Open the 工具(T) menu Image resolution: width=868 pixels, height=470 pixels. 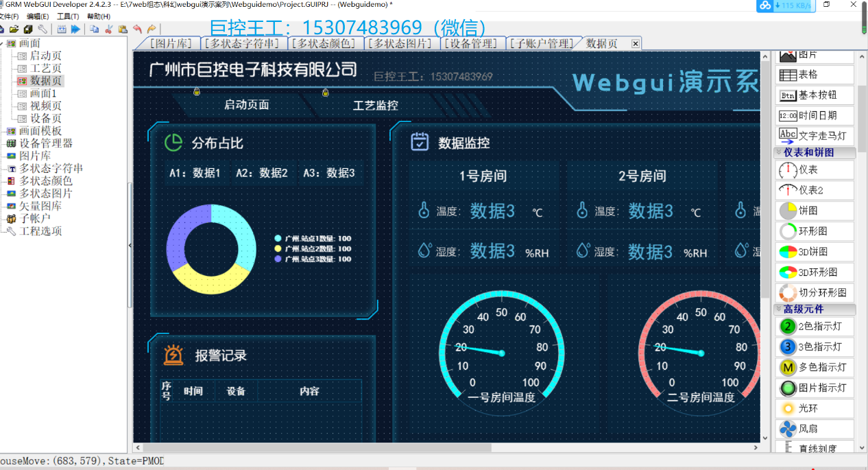point(67,16)
